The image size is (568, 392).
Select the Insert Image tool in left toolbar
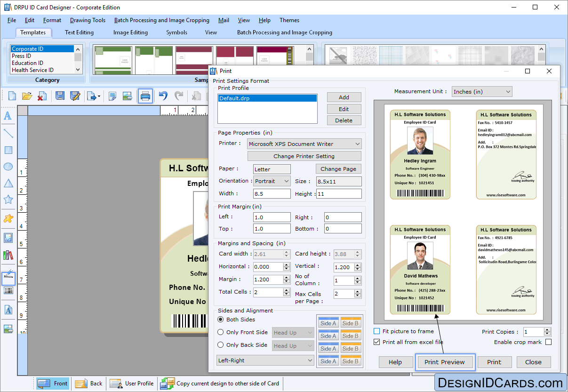8,238
